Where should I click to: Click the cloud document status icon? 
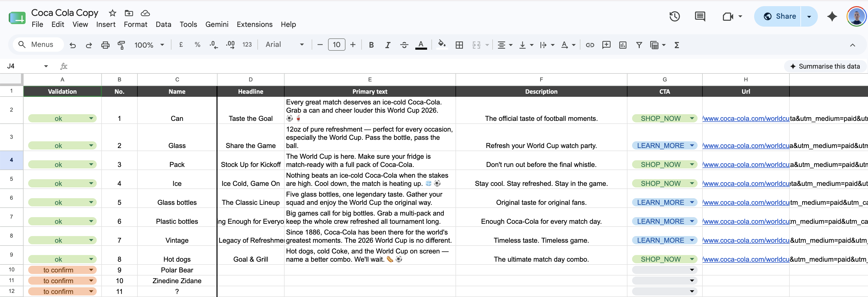tap(145, 13)
